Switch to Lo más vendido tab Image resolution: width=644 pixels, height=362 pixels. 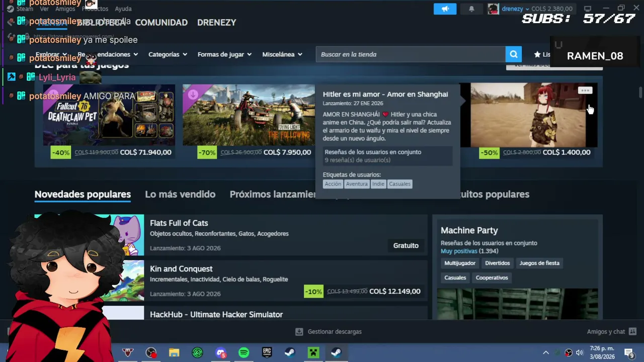pos(180,194)
